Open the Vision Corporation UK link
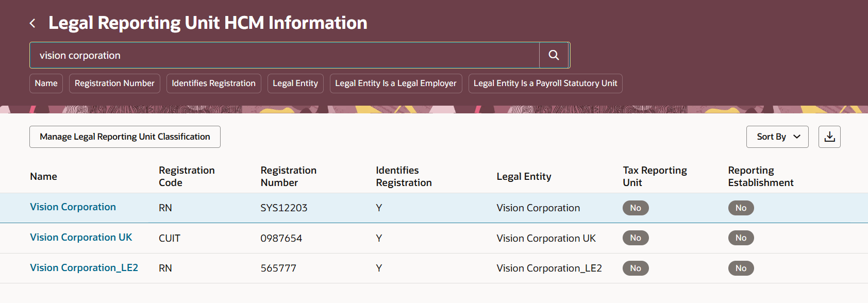Image resolution: width=868 pixels, height=303 pixels. click(x=81, y=238)
